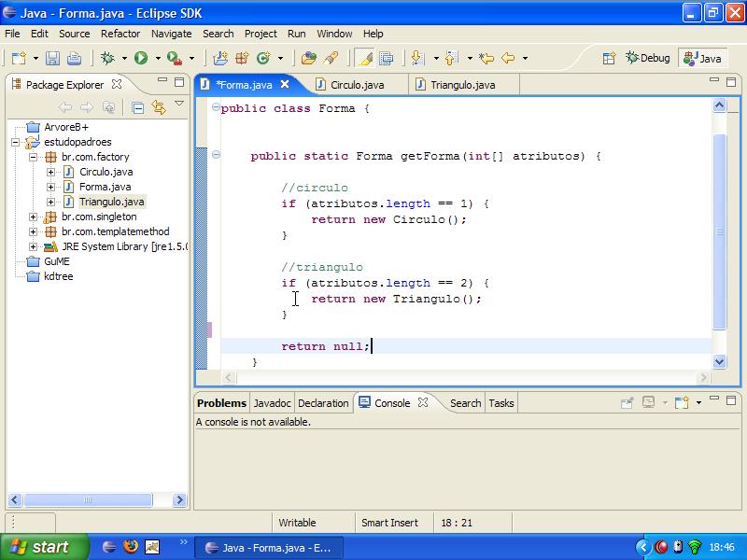This screenshot has height=560, width=747.
Task: Collapse the estudopadroes project node
Action: pyautogui.click(x=18, y=142)
